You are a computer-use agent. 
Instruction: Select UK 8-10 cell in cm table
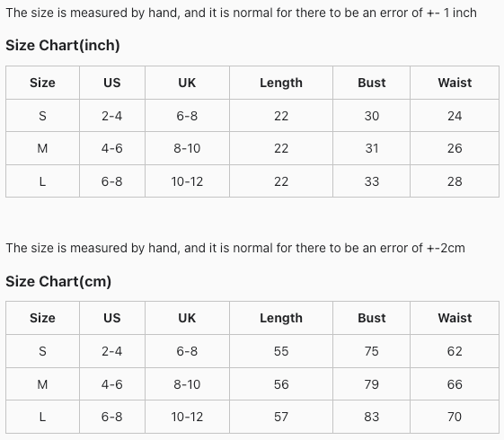[x=187, y=384]
